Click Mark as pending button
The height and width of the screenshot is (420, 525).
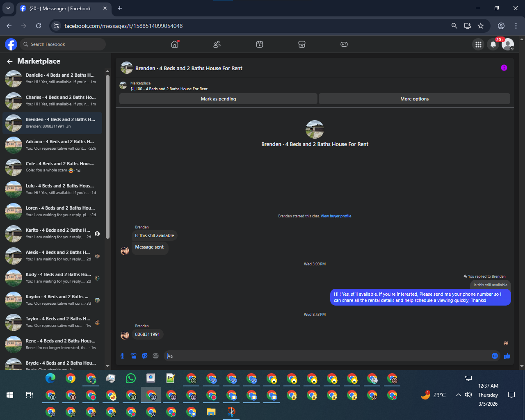tap(218, 99)
